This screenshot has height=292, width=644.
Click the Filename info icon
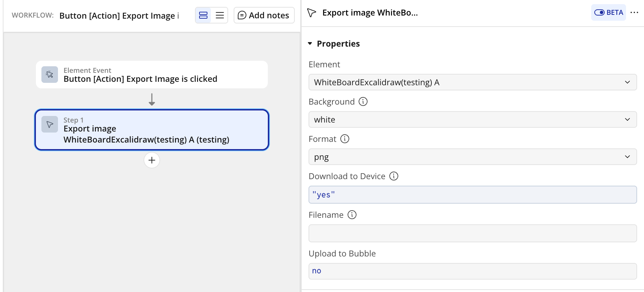352,215
